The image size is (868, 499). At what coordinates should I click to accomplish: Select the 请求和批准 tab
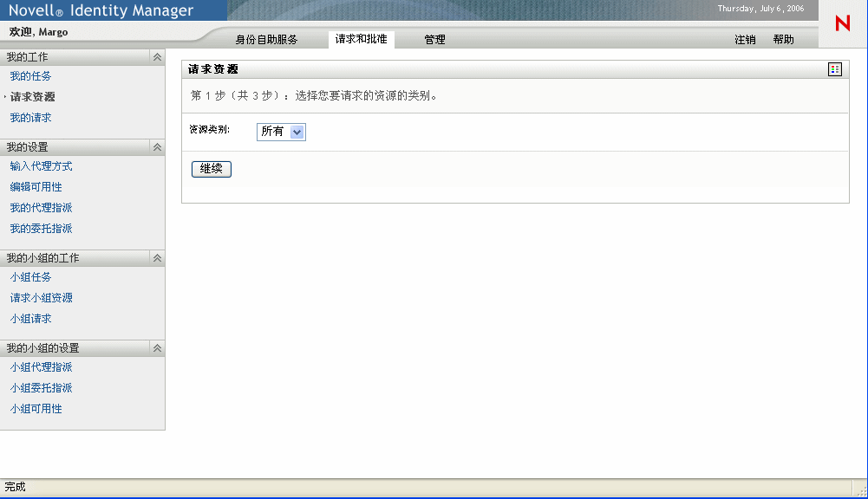[x=359, y=38]
